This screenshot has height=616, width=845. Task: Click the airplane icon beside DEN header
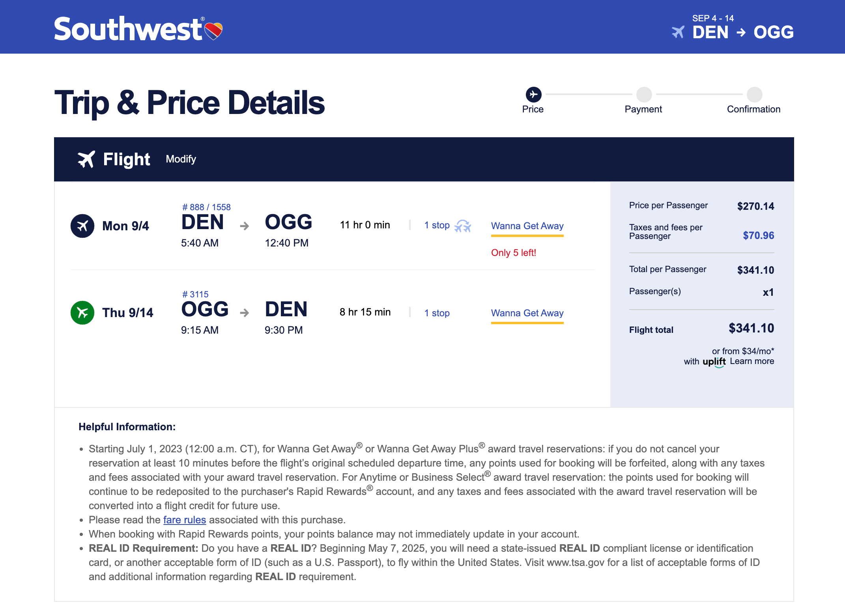tap(678, 32)
